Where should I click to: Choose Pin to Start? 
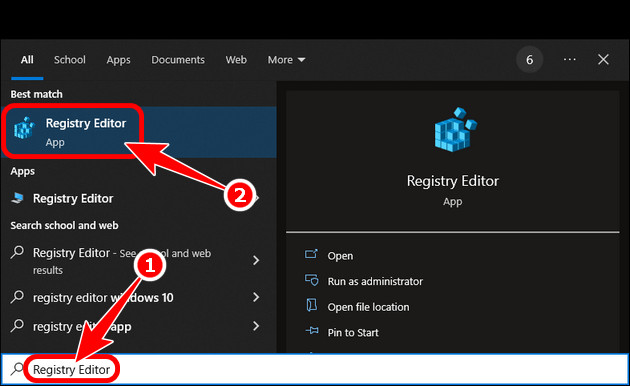[353, 333]
